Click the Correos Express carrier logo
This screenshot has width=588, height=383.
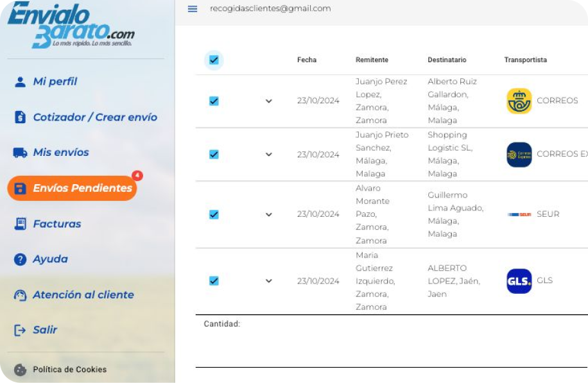coord(519,155)
